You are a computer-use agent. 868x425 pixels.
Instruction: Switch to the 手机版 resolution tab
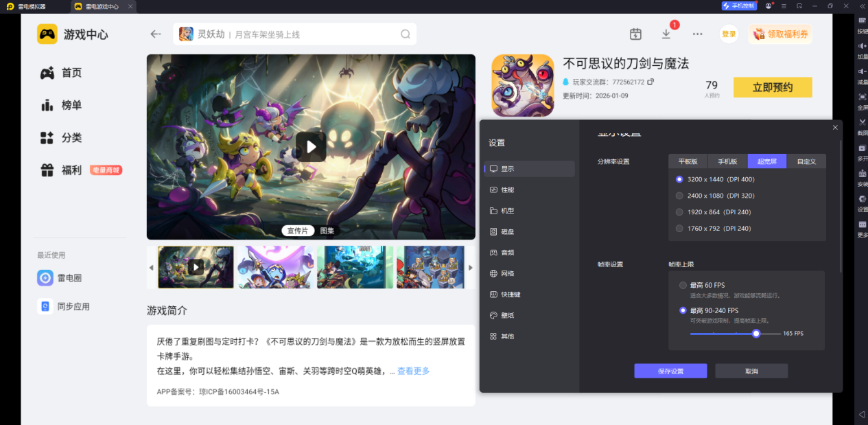coord(728,161)
